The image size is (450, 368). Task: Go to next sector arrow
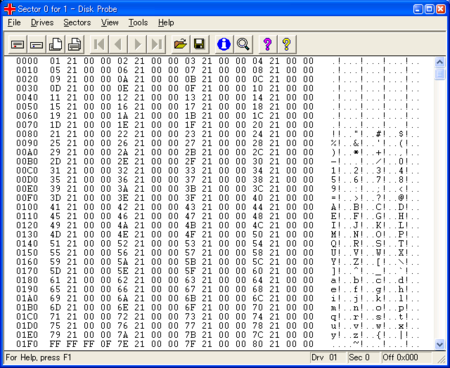pyautogui.click(x=137, y=44)
